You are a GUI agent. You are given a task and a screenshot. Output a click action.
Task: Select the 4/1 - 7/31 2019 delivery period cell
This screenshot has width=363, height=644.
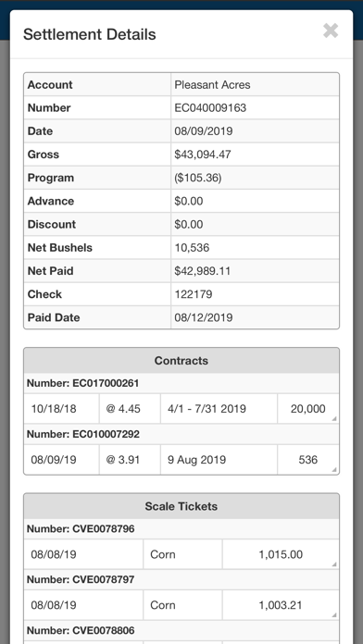219,409
